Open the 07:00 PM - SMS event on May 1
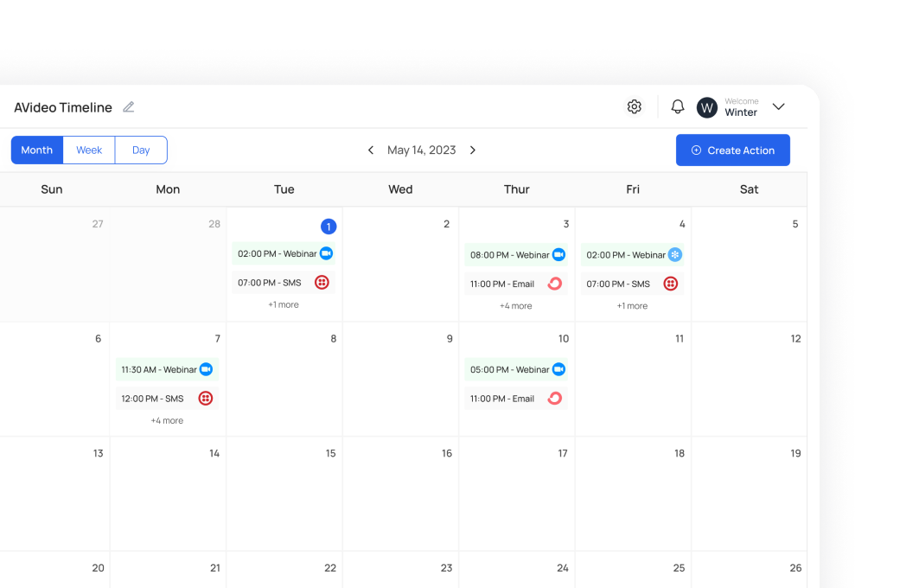Image resolution: width=906 pixels, height=588 pixels. (x=284, y=283)
